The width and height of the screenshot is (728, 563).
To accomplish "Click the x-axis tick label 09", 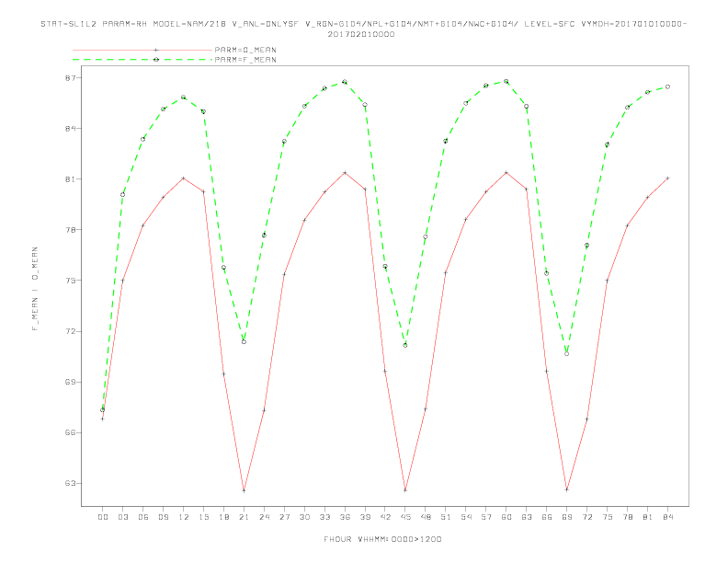I will coord(164,517).
